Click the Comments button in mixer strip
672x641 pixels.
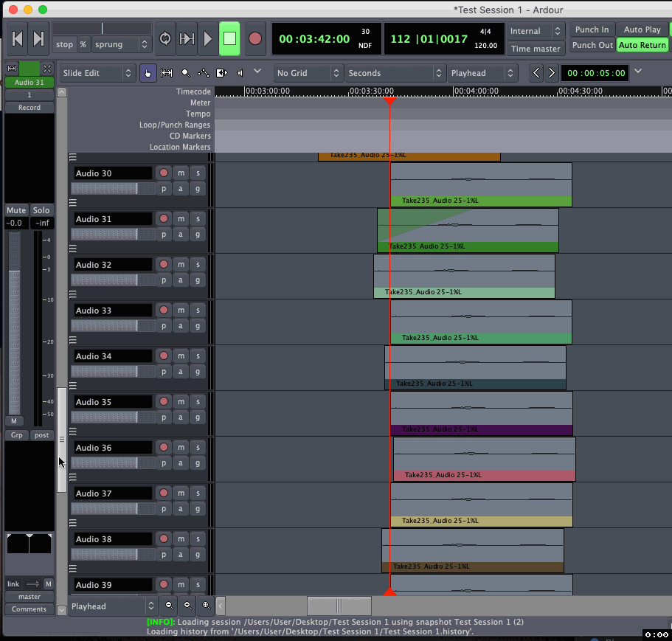click(x=30, y=609)
